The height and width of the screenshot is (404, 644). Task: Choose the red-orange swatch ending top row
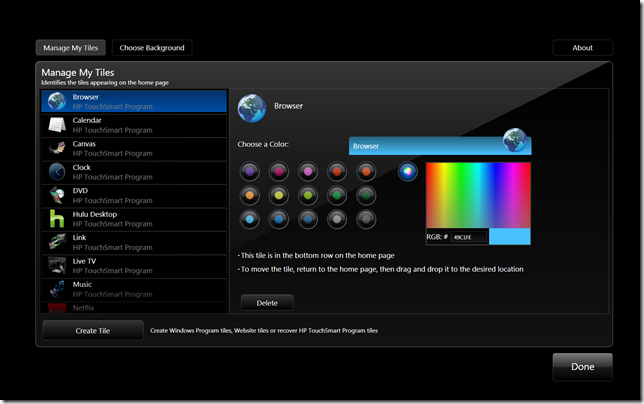366,172
